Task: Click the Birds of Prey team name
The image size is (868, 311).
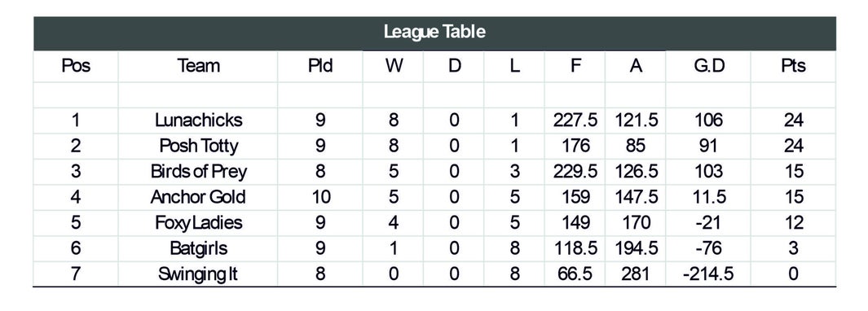Action: 198,172
